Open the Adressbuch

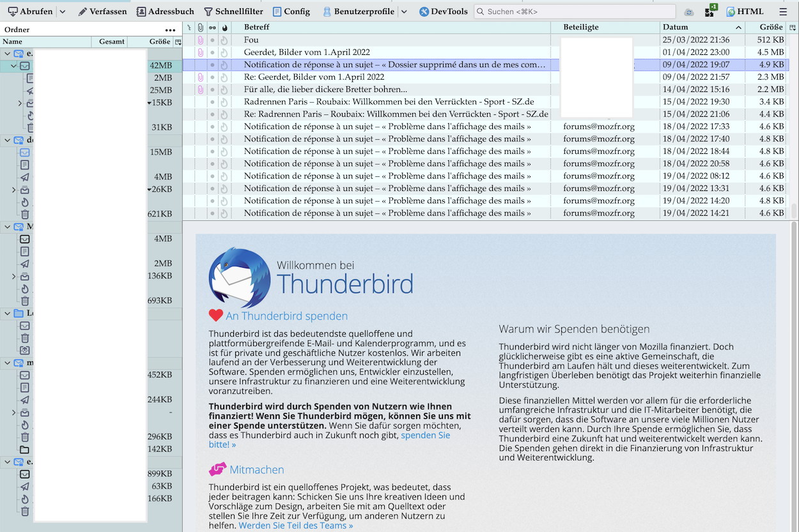[x=165, y=11]
